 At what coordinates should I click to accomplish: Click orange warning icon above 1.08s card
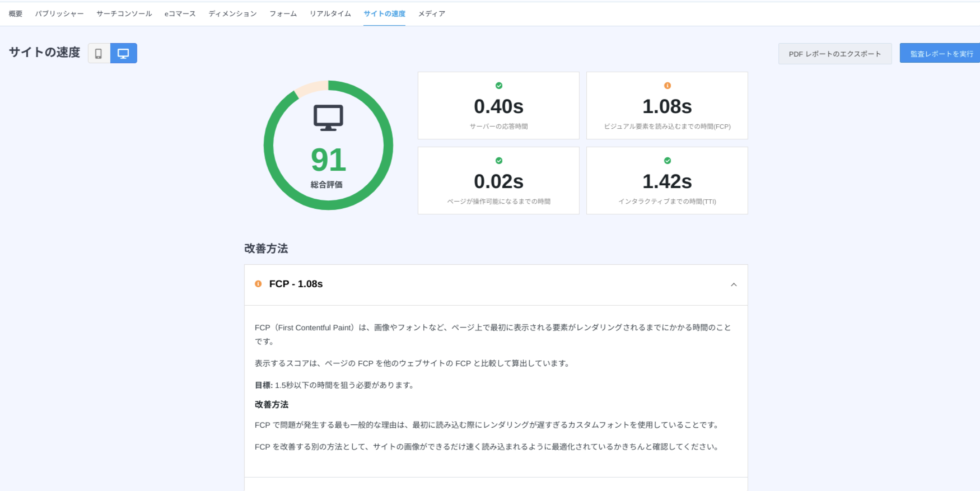click(668, 86)
